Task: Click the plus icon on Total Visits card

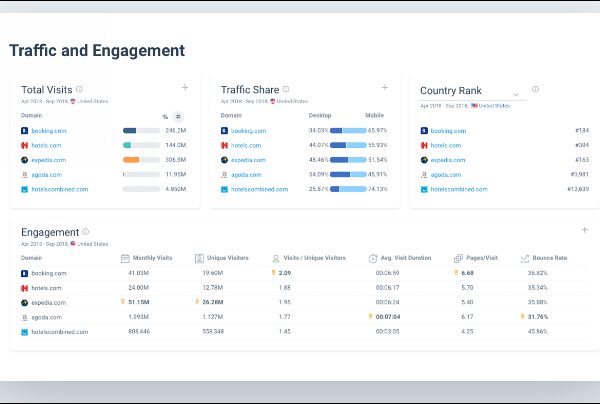Action: tap(185, 88)
